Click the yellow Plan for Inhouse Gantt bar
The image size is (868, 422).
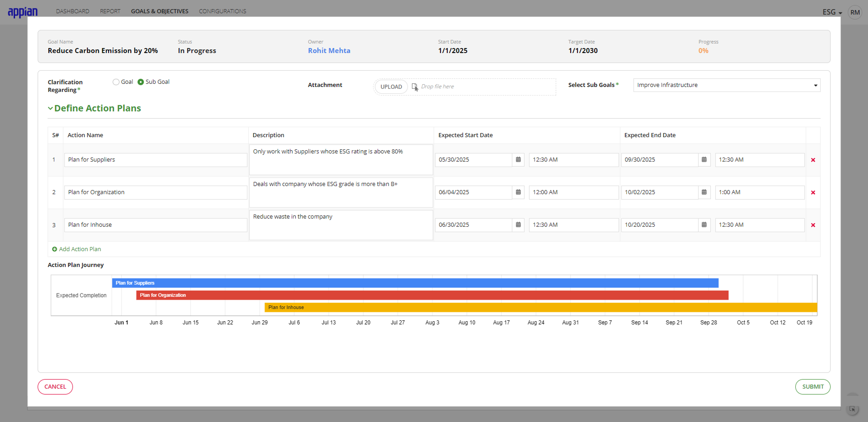click(x=541, y=307)
